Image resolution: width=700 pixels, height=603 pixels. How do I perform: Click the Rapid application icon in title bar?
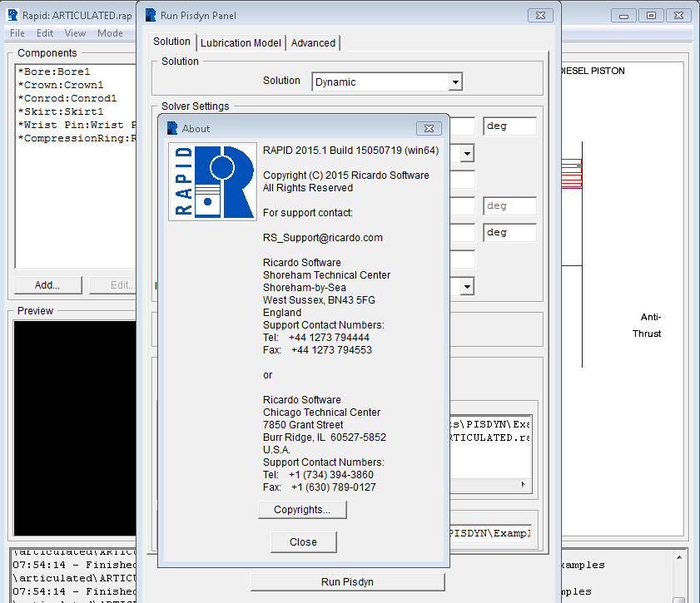(x=12, y=15)
